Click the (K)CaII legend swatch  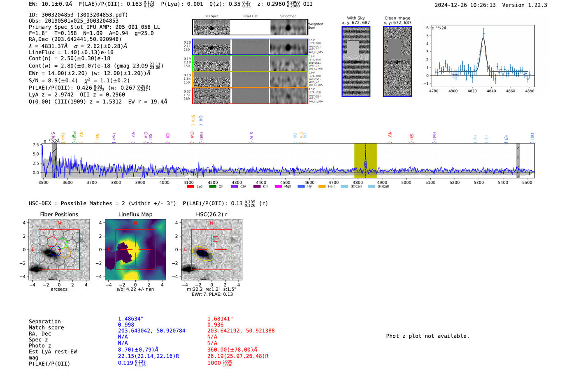pos(344,187)
